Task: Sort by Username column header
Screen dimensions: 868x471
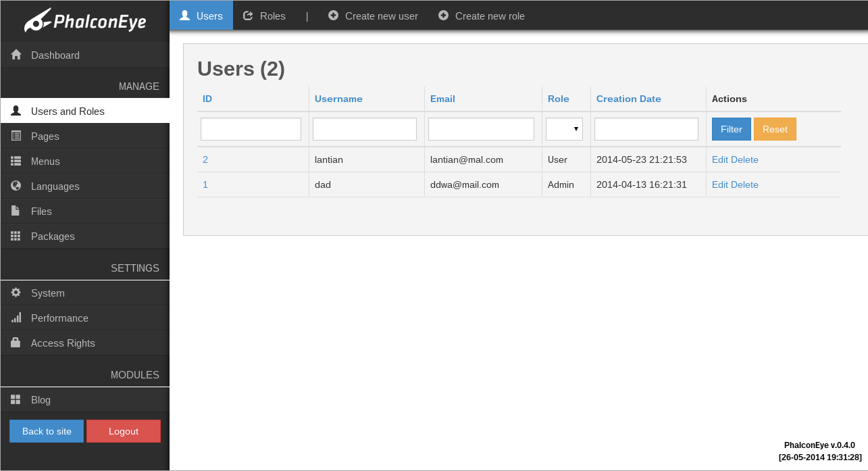Action: (x=338, y=99)
